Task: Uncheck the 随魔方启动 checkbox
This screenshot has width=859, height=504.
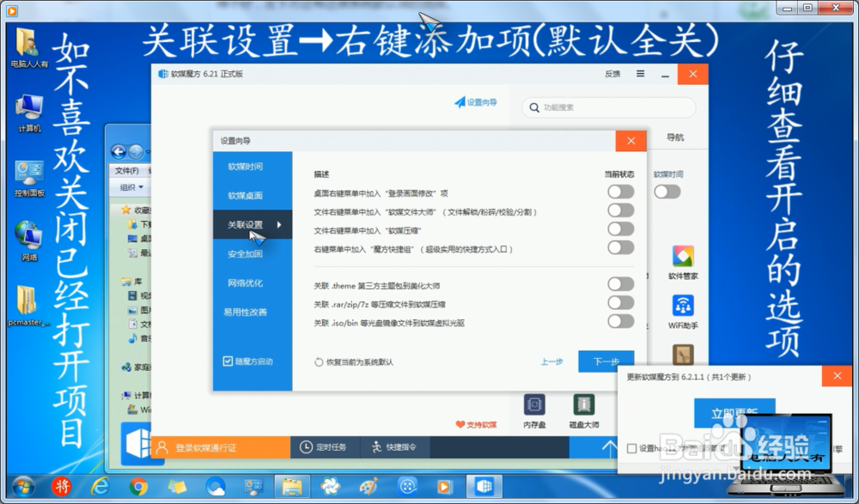Action: [228, 361]
